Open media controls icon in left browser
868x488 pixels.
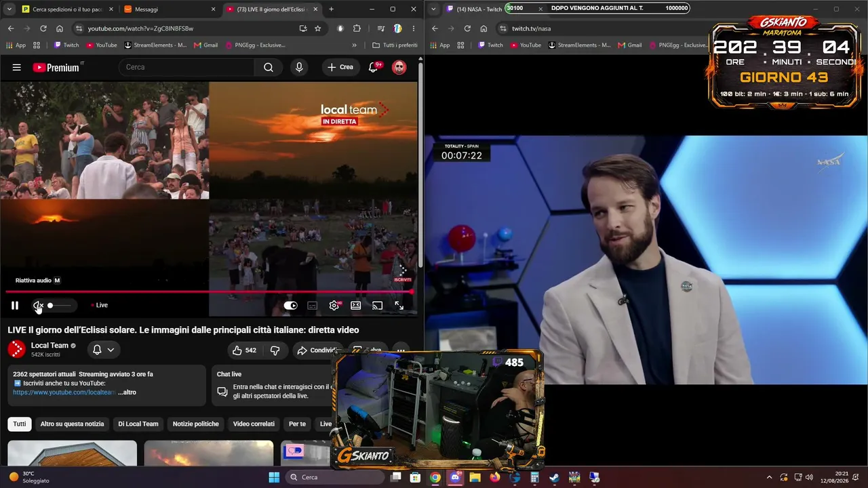tap(381, 28)
